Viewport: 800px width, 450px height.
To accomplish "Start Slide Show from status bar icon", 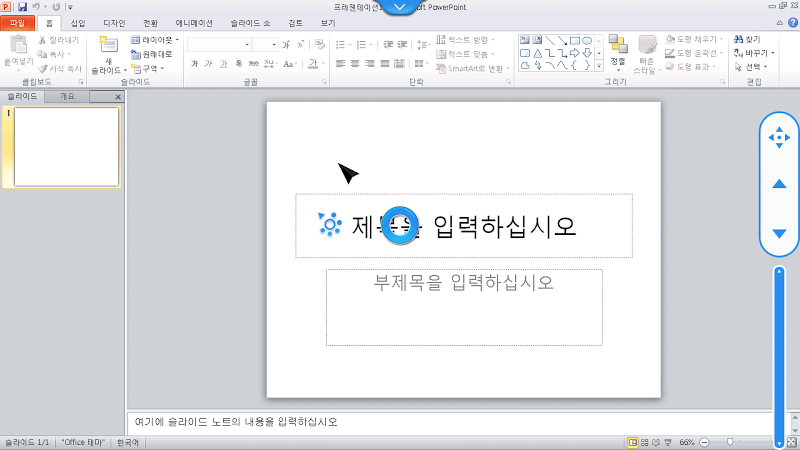I will tap(668, 442).
